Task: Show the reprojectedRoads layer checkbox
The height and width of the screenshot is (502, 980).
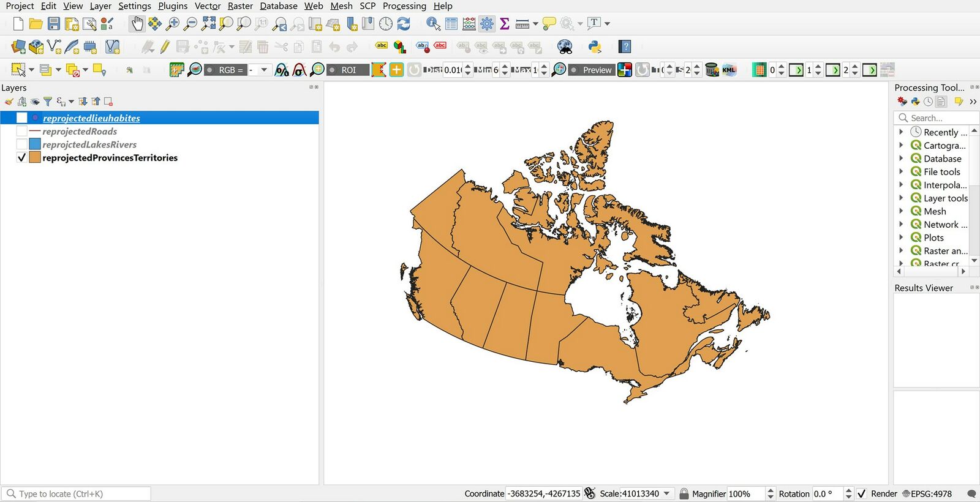Action: [22, 131]
